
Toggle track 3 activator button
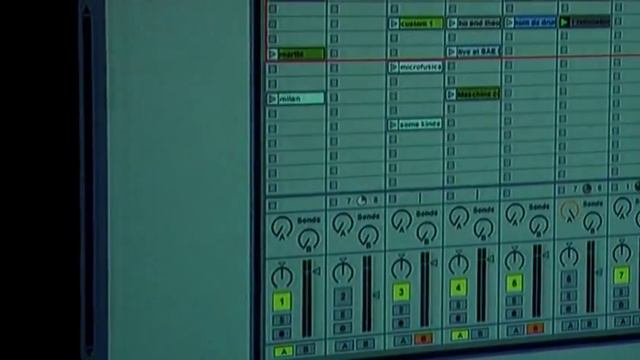(401, 292)
